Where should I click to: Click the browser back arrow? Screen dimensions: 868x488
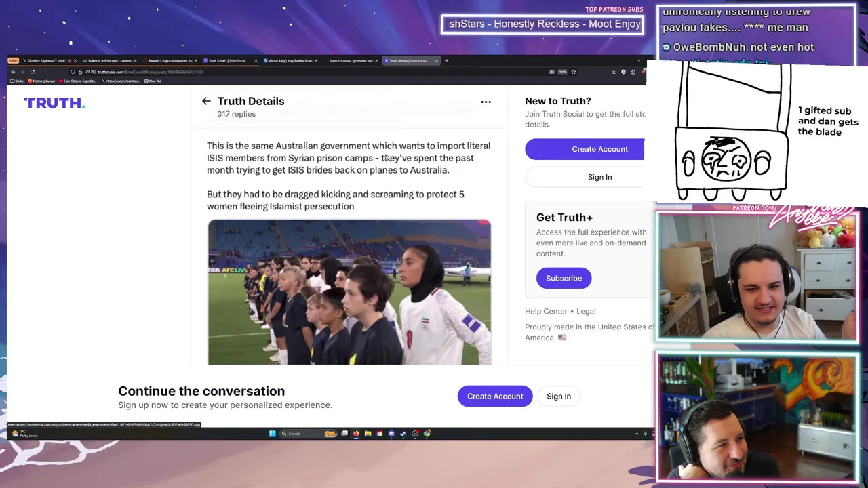pyautogui.click(x=13, y=72)
